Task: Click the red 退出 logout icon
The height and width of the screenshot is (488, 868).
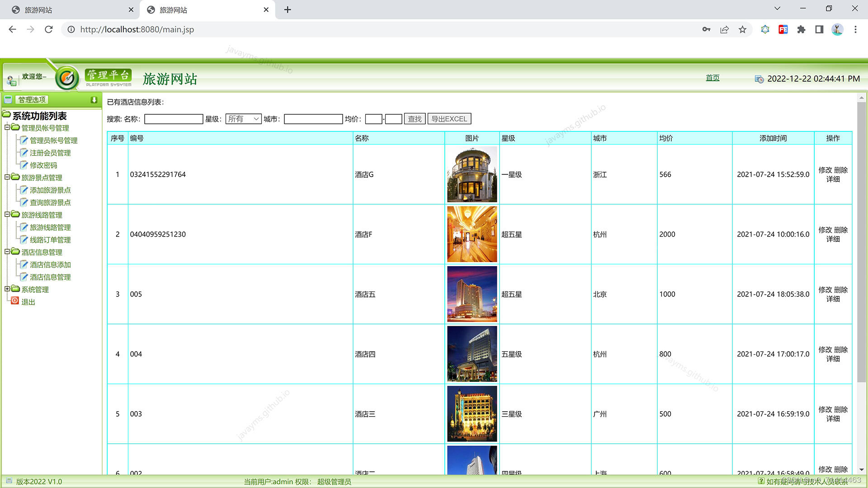Action: [x=15, y=301]
